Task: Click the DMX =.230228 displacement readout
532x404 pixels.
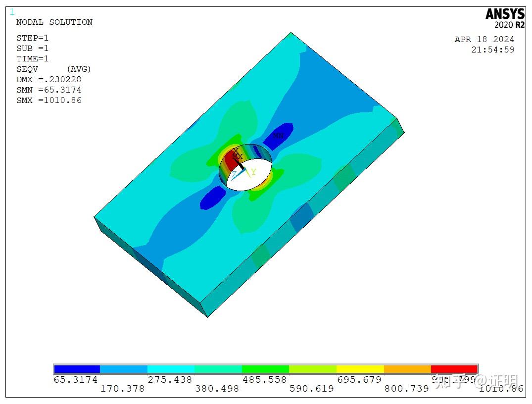Action: (x=49, y=79)
